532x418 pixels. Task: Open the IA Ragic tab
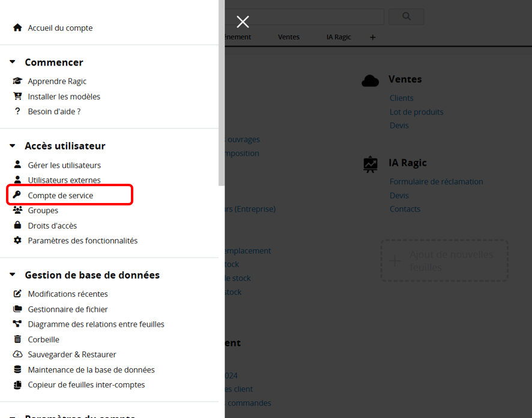pyautogui.click(x=339, y=37)
